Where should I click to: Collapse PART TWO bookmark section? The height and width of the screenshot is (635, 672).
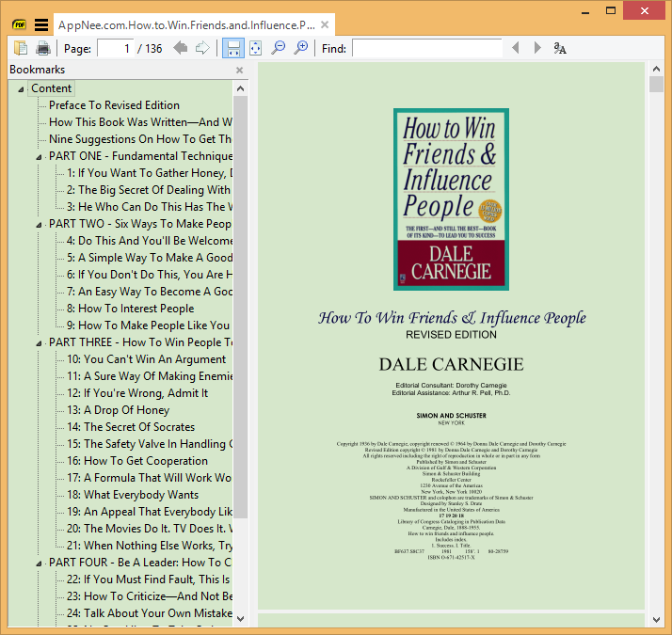coord(39,225)
